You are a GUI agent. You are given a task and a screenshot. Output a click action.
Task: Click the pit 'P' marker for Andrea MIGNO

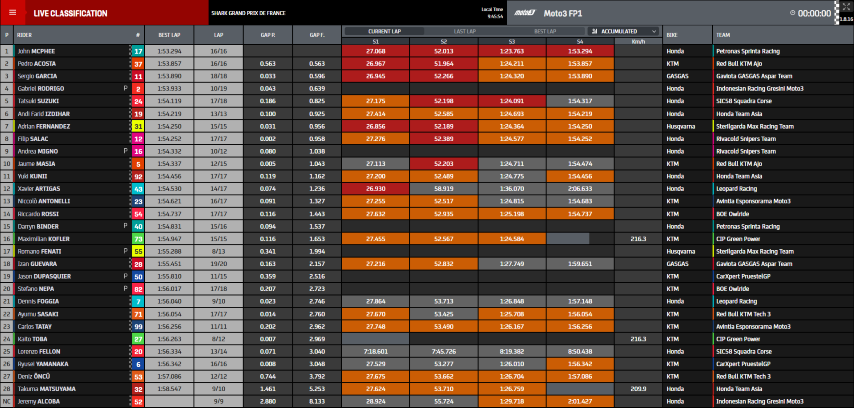point(125,151)
